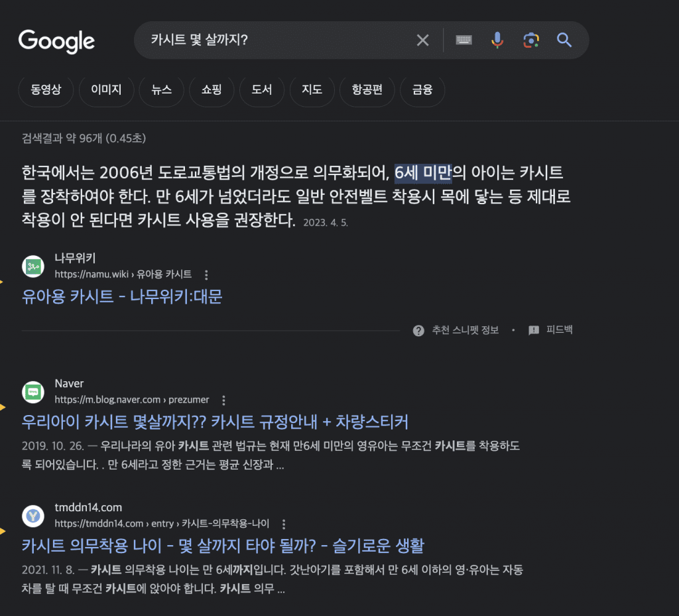Image resolution: width=679 pixels, height=616 pixels.
Task: Open the on-screen keyboard input tool
Action: [463, 40]
